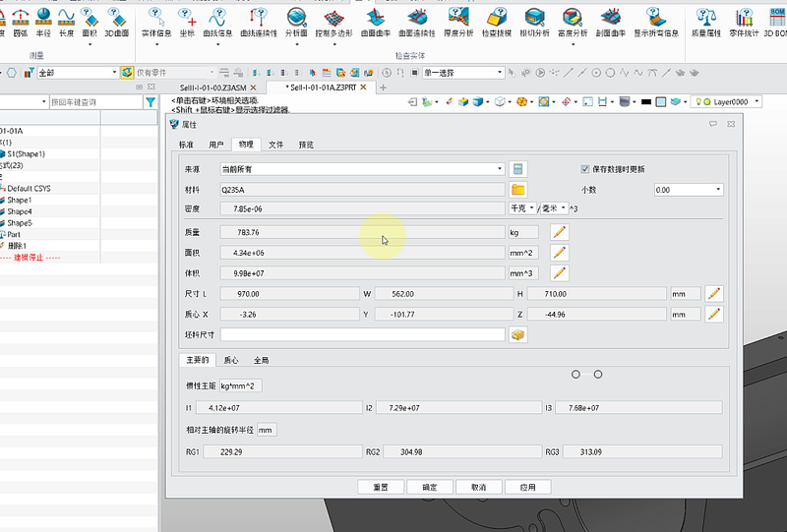Uncheck the 保存数据时更新 checkbox
Image resolution: width=787 pixels, height=532 pixels.
pyautogui.click(x=585, y=169)
